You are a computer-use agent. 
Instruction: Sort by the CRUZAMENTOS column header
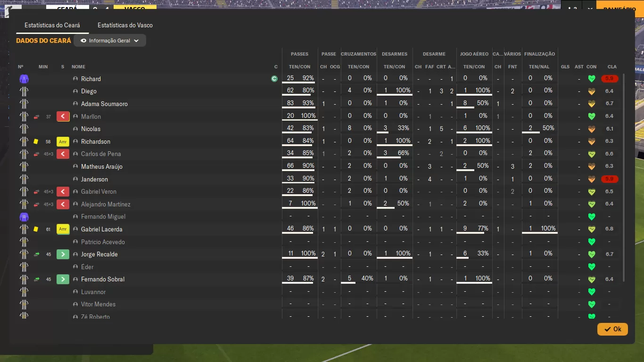click(358, 54)
